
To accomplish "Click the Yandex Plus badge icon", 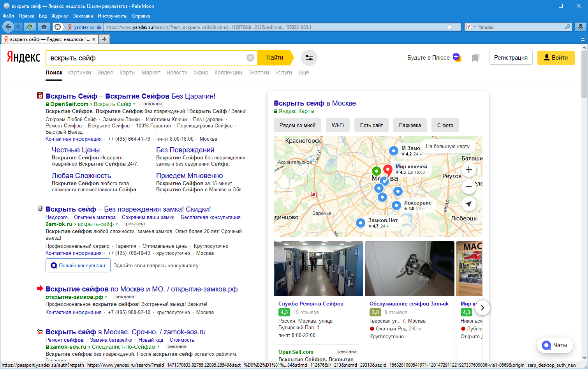I will click(457, 57).
